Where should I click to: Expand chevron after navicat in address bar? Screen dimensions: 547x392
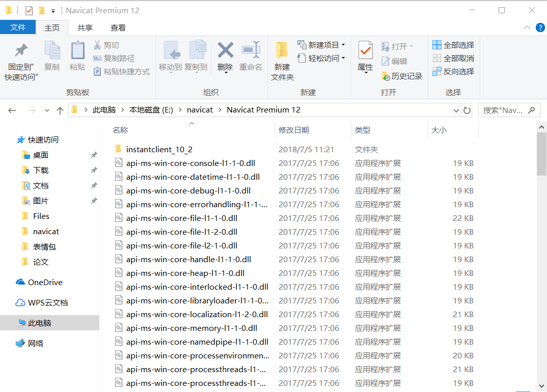[x=220, y=110]
